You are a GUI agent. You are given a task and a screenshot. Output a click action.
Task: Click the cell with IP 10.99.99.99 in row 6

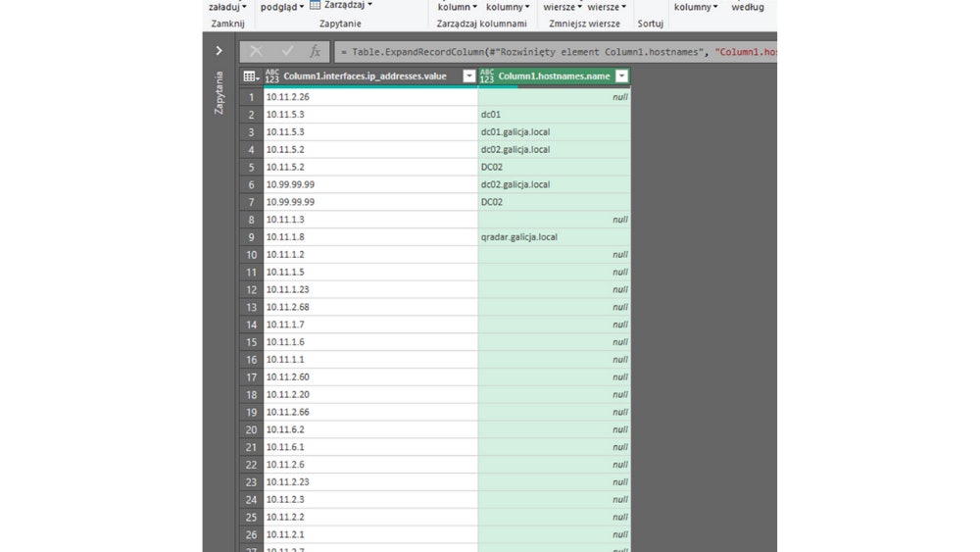[x=370, y=184]
